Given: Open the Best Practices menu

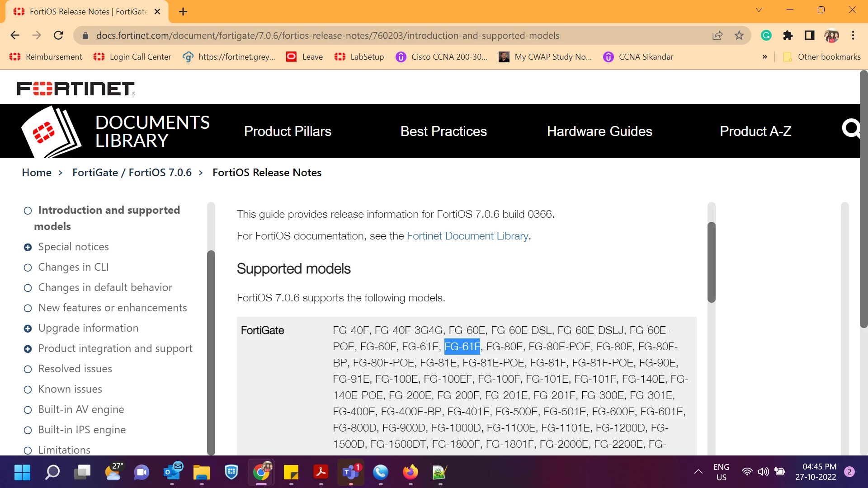Looking at the screenshot, I should pos(443,131).
